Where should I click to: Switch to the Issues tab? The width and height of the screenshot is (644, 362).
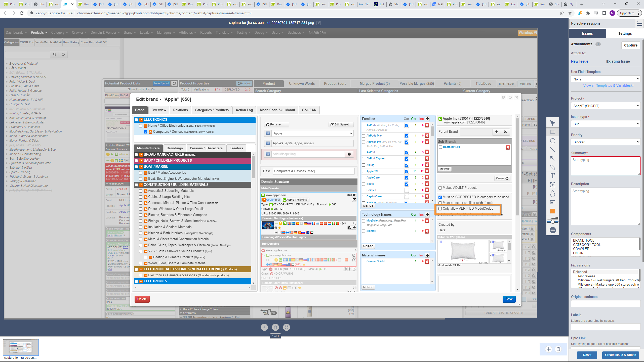point(587,33)
